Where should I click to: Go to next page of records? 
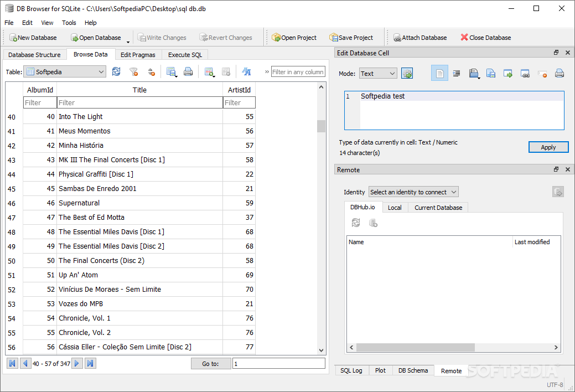(x=76, y=363)
